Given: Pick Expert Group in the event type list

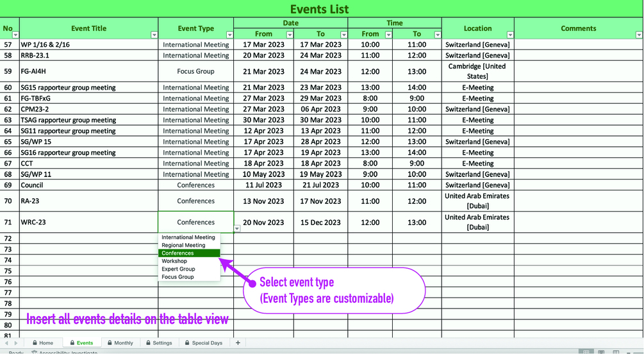Looking at the screenshot, I should [x=189, y=269].
